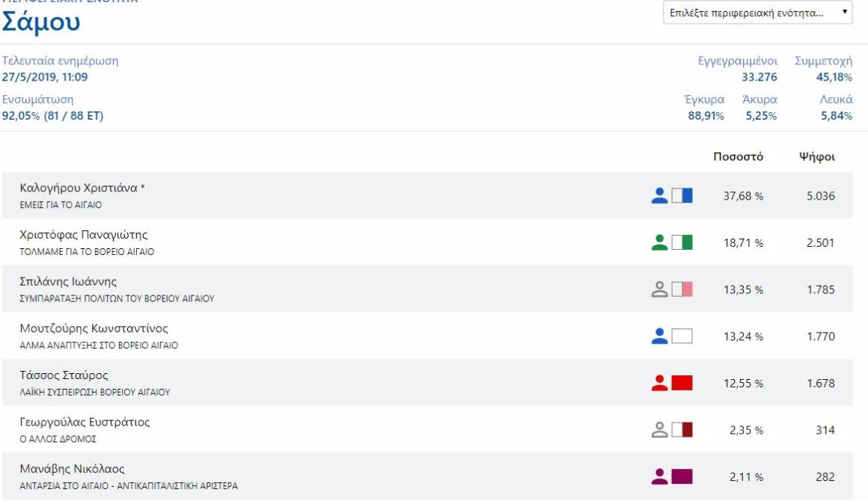Click the vote count 314
The height and width of the screenshot is (501, 868).
825,430
